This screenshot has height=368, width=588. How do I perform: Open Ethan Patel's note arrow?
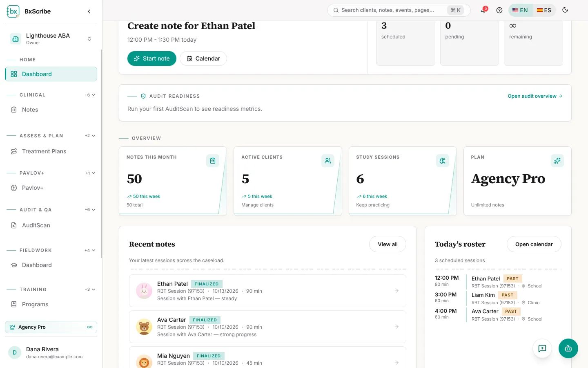pyautogui.click(x=396, y=291)
